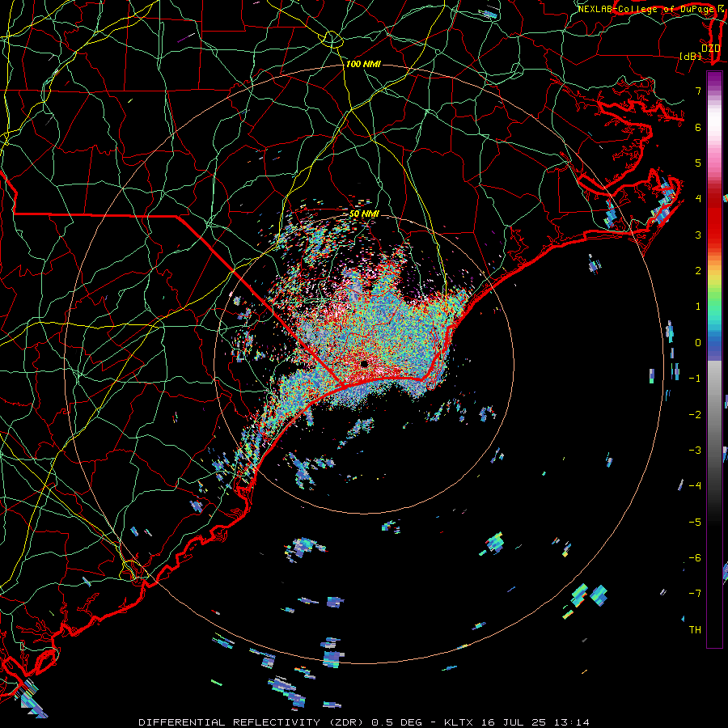The image size is (728, 728).
Task: Click the DZD product label above the scale
Action: tap(710, 49)
